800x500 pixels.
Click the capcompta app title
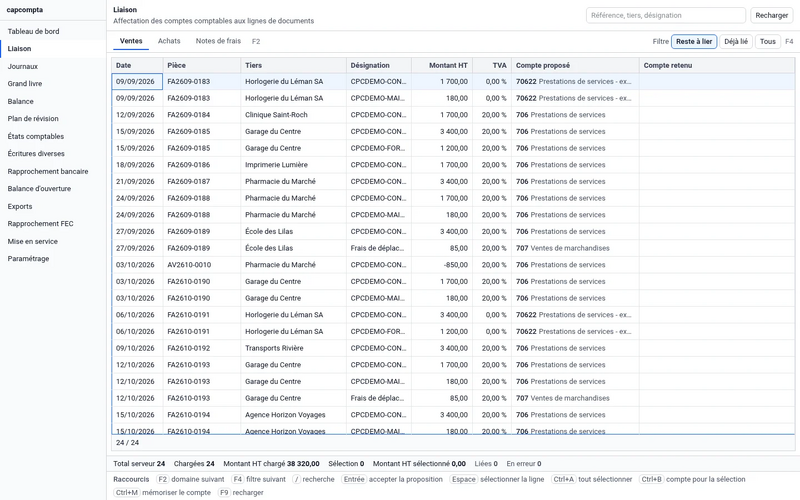pyautogui.click(x=24, y=10)
